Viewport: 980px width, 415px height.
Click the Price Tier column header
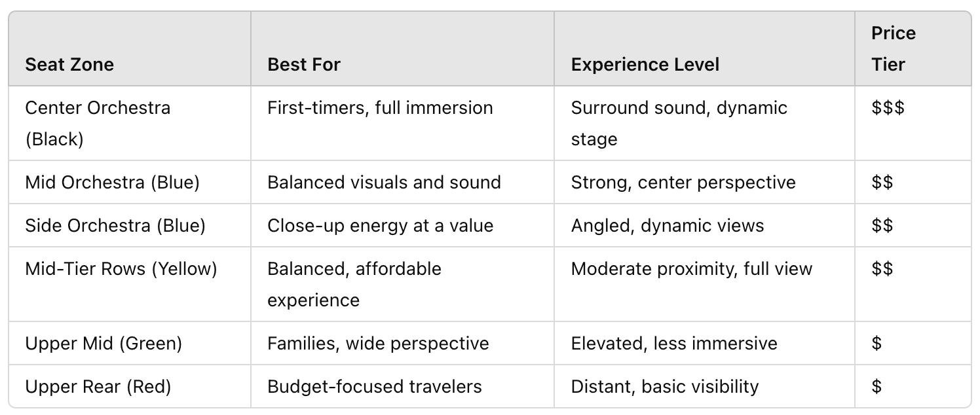pos(893,49)
